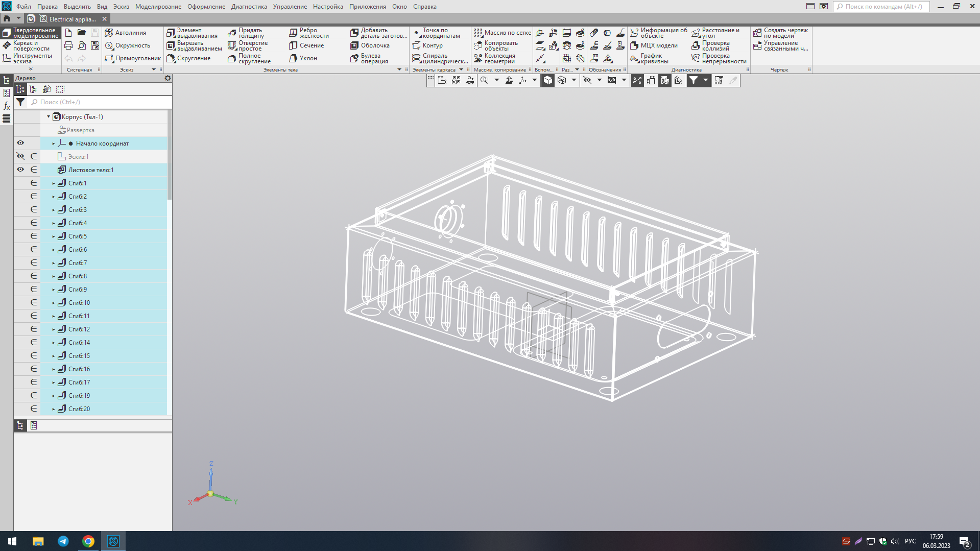Open the Моделирование menu
The image size is (980, 551).
(x=158, y=7)
